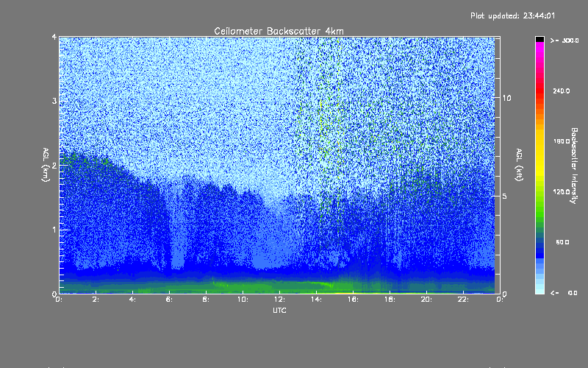Click the '14:' time tick label
Image resolution: width=588 pixels, height=368 pixels.
(x=316, y=300)
